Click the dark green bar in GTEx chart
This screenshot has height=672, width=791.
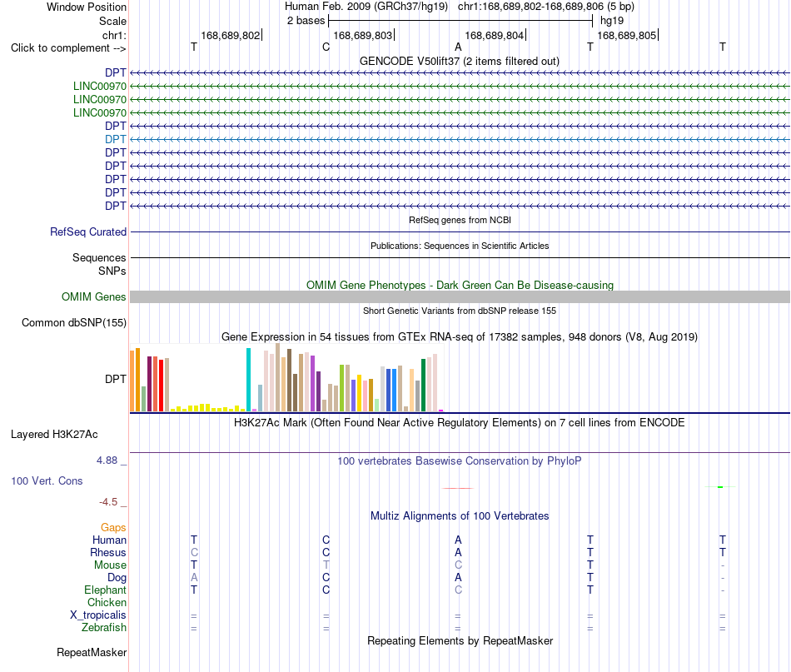tap(424, 385)
